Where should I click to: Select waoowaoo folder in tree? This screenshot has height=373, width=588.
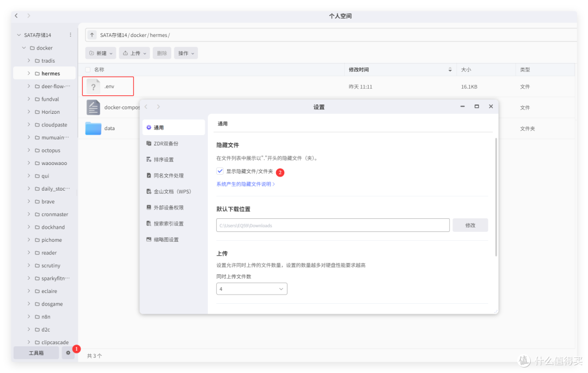(x=54, y=163)
